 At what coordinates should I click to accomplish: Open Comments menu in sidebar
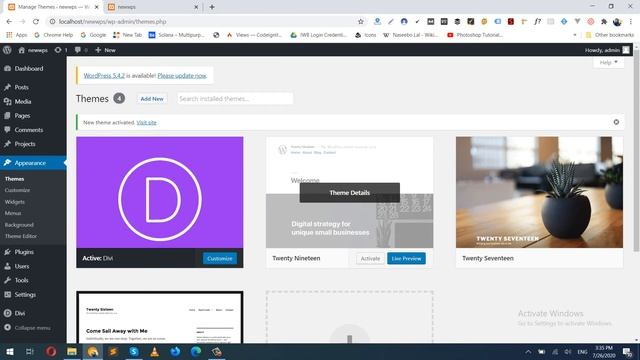(29, 130)
